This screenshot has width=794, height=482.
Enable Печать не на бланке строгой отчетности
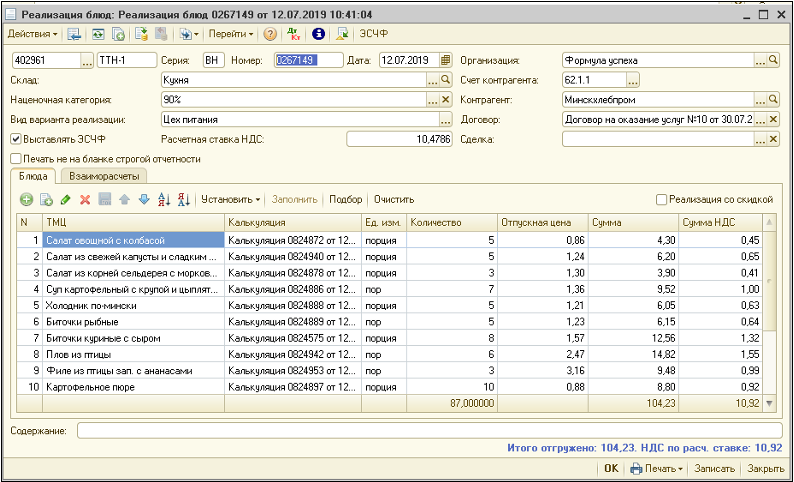click(x=15, y=158)
